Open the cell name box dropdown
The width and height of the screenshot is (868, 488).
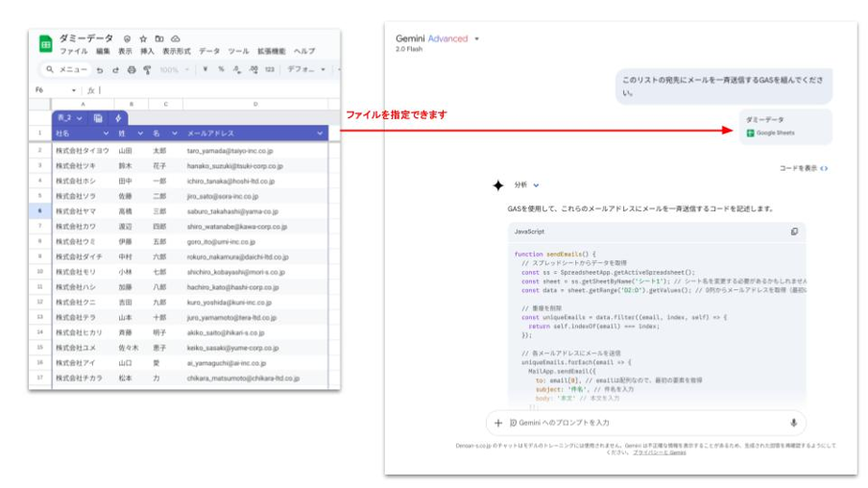pos(74,89)
